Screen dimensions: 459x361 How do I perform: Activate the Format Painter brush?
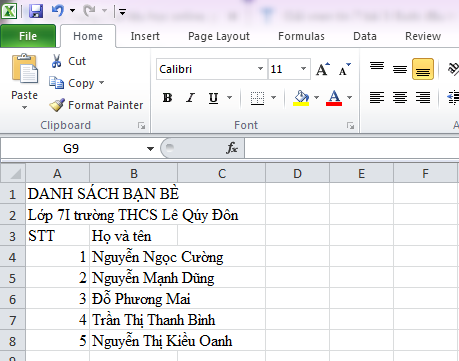click(x=96, y=105)
